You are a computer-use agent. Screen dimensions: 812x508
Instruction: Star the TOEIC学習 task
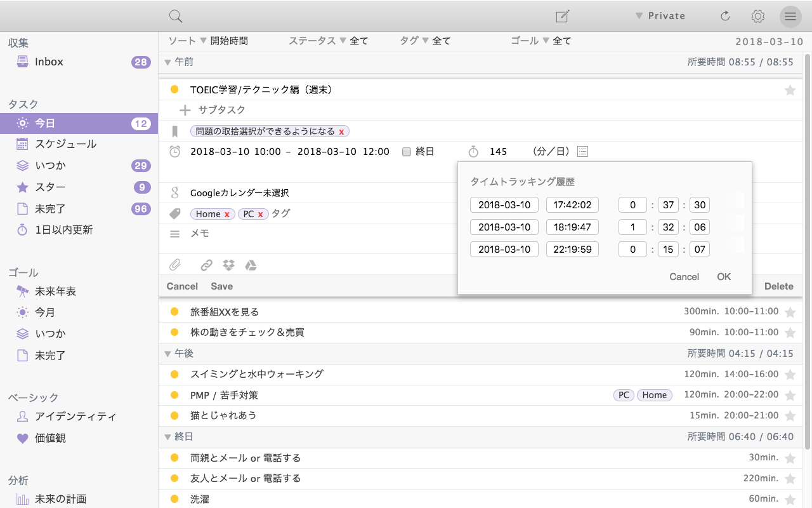coord(790,90)
